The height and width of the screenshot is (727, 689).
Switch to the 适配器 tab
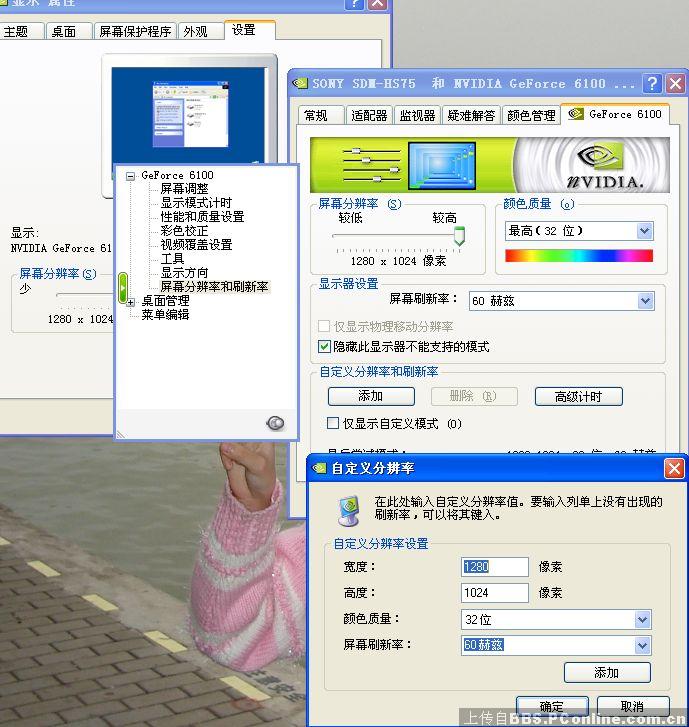click(x=369, y=115)
